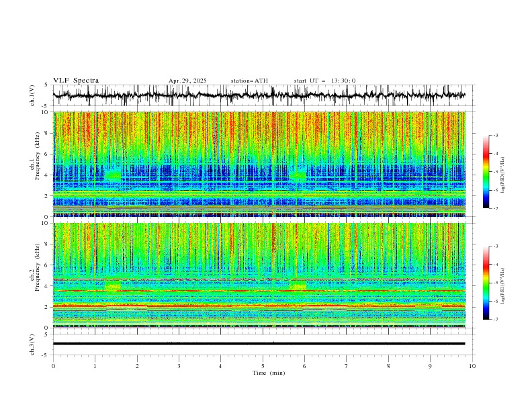532x411 pixels.
Task: Click the "ch.1(V)" waveform axis label
Action: coord(32,95)
